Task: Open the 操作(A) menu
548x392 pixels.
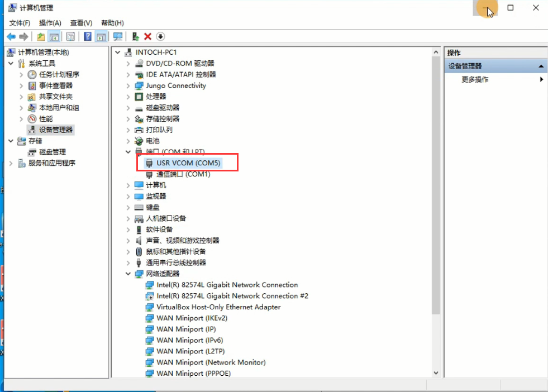Action: 50,23
